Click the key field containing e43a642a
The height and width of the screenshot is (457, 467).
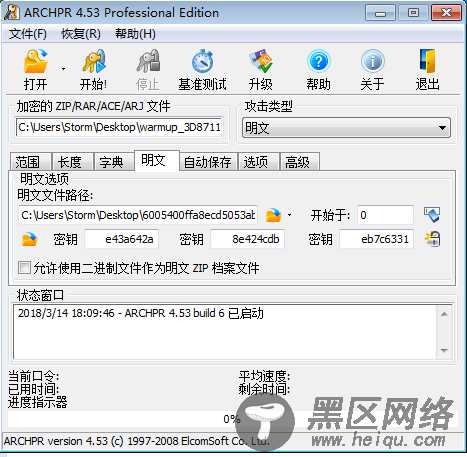(121, 239)
